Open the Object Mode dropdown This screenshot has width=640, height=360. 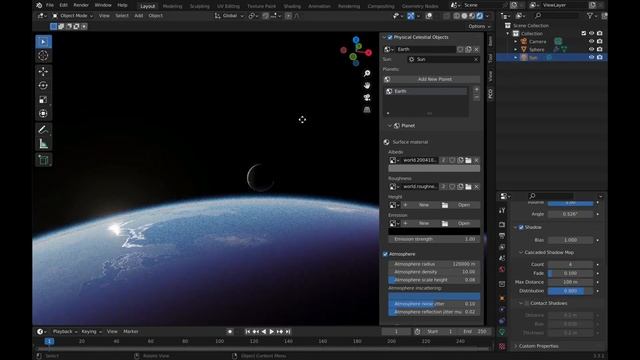[73, 16]
